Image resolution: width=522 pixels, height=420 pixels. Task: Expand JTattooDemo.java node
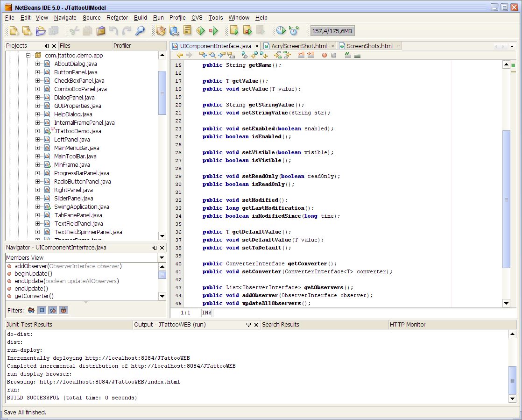coord(38,131)
